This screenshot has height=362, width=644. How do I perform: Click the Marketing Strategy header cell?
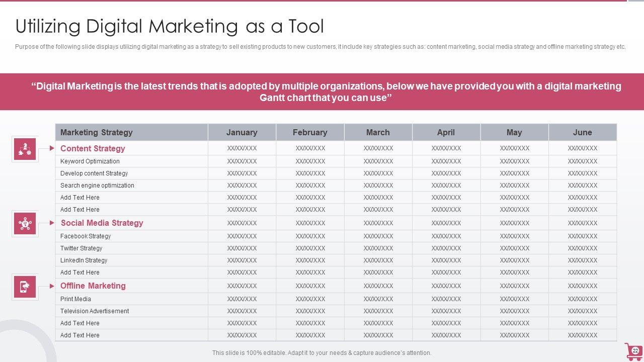tap(97, 132)
